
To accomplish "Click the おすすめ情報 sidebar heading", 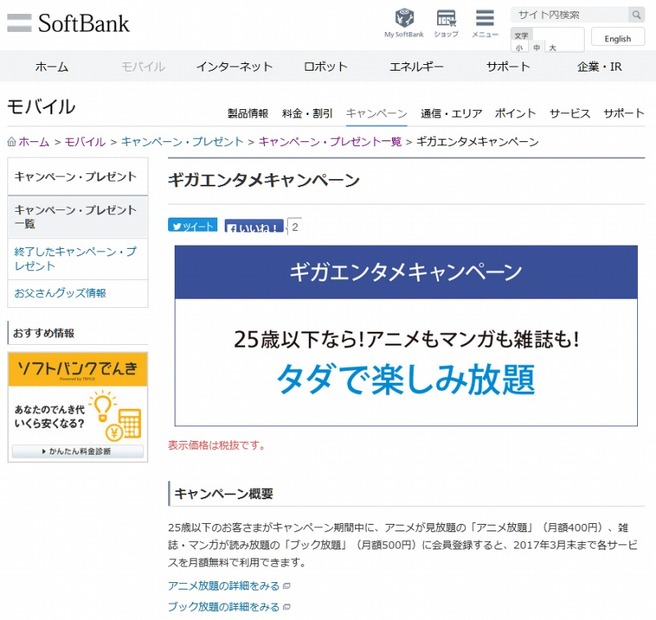I will (x=44, y=333).
